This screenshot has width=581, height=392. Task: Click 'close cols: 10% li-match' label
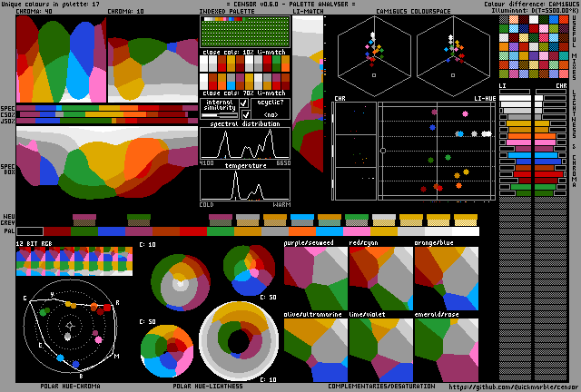pos(244,52)
